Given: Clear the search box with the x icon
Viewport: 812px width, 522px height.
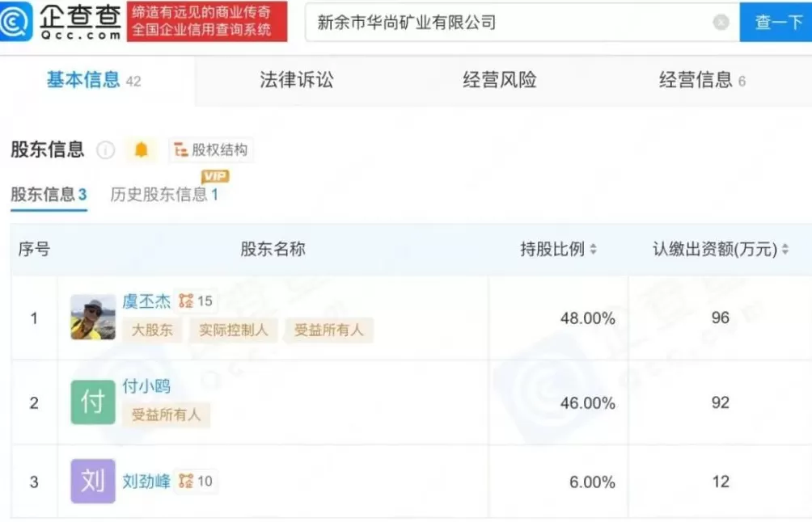Looking at the screenshot, I should point(721,23).
